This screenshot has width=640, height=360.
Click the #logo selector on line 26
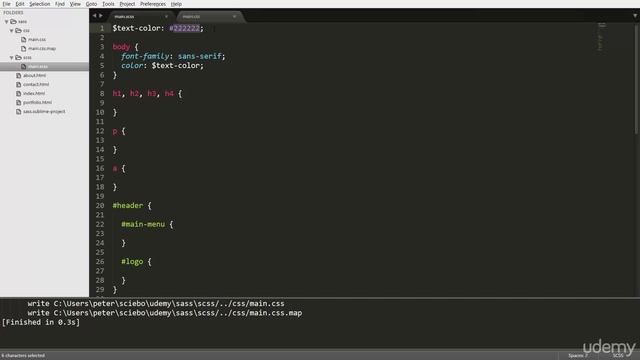point(132,262)
